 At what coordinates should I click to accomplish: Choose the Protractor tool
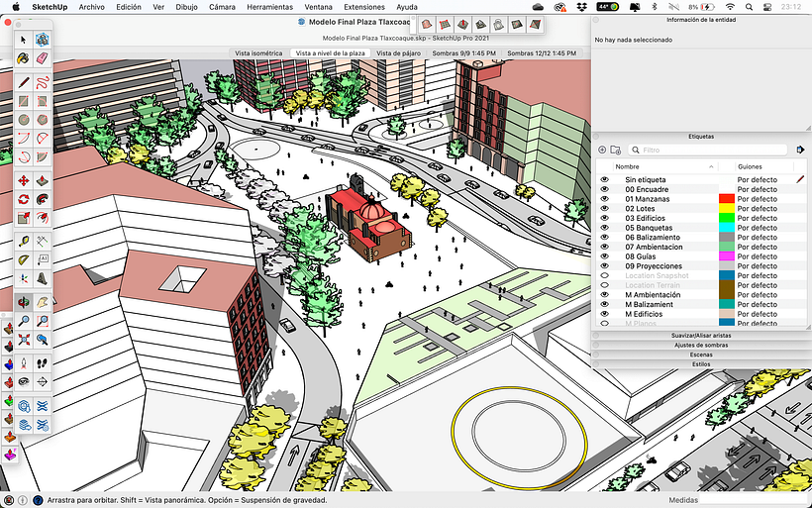click(24, 259)
